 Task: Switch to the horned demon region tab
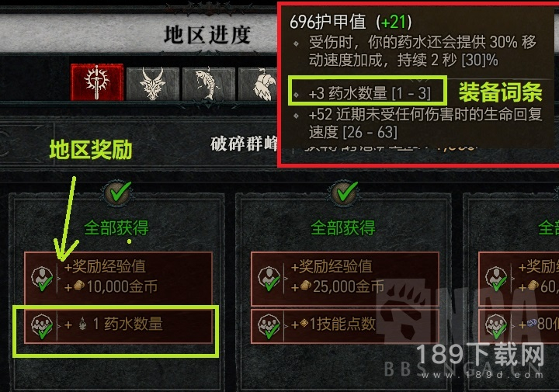(x=153, y=84)
